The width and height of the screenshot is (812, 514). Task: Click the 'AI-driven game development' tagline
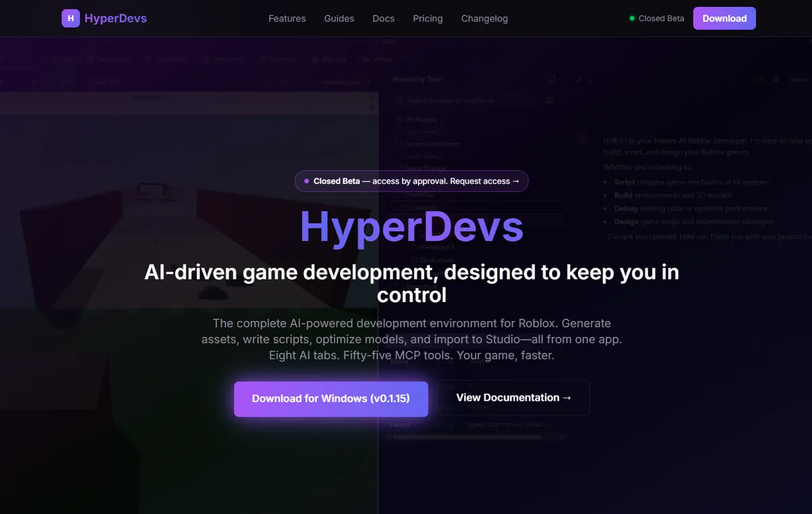pyautogui.click(x=411, y=283)
